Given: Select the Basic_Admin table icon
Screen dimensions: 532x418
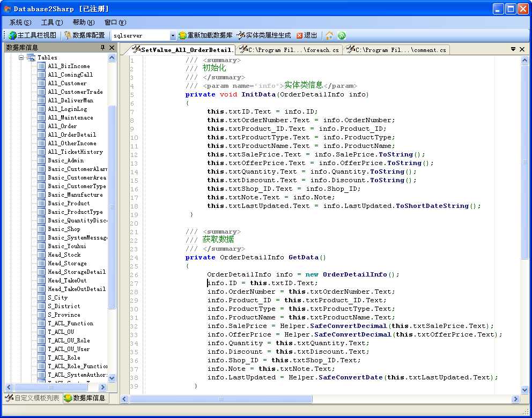Looking at the screenshot, I should (x=41, y=160).
